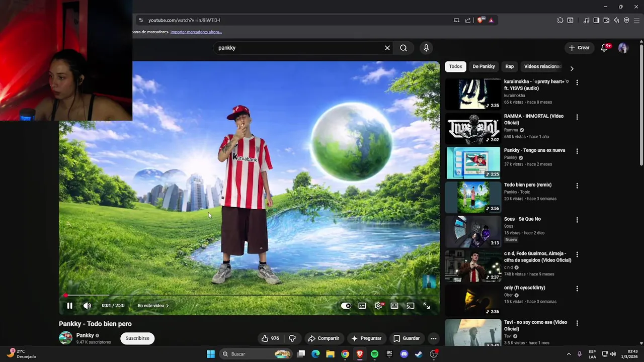Click the Preguntar AI button
Screen dimensions: 644x362
click(367, 338)
